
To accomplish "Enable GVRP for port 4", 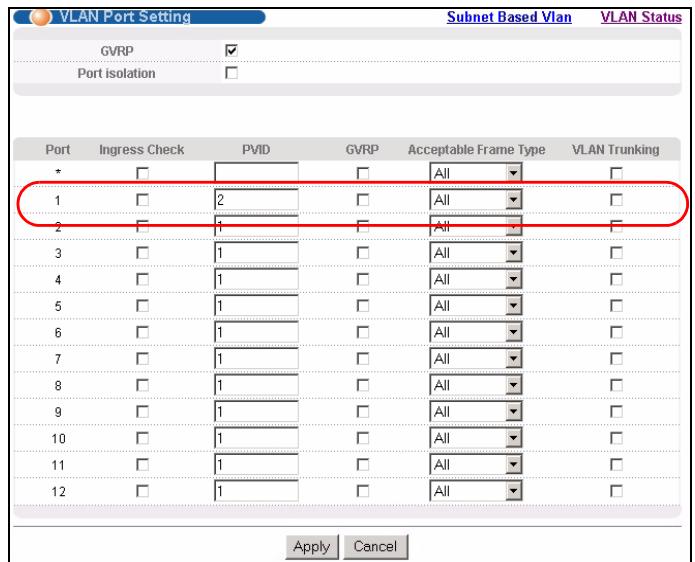I will tap(363, 279).
